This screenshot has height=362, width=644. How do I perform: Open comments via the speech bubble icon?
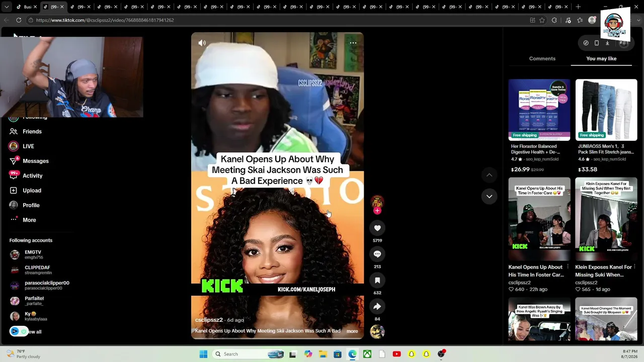[377, 254]
